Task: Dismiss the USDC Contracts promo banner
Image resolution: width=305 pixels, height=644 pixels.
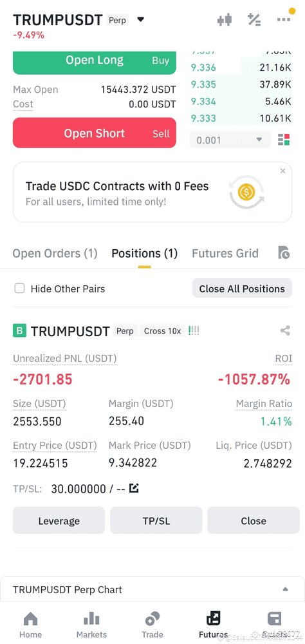Action: (283, 171)
